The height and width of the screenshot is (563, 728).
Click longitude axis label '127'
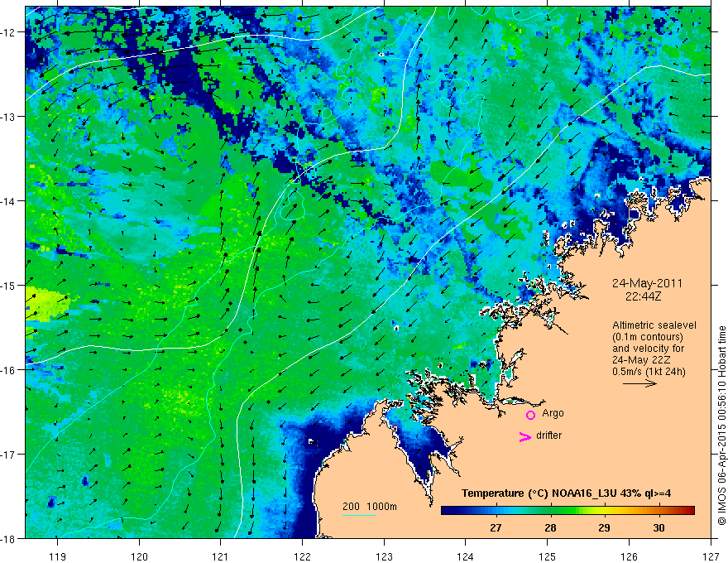click(711, 556)
